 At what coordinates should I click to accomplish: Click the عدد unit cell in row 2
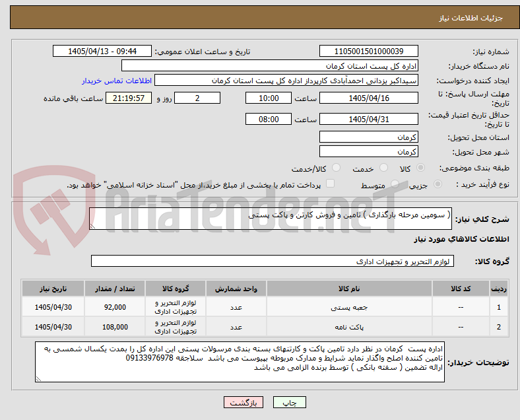236,327
